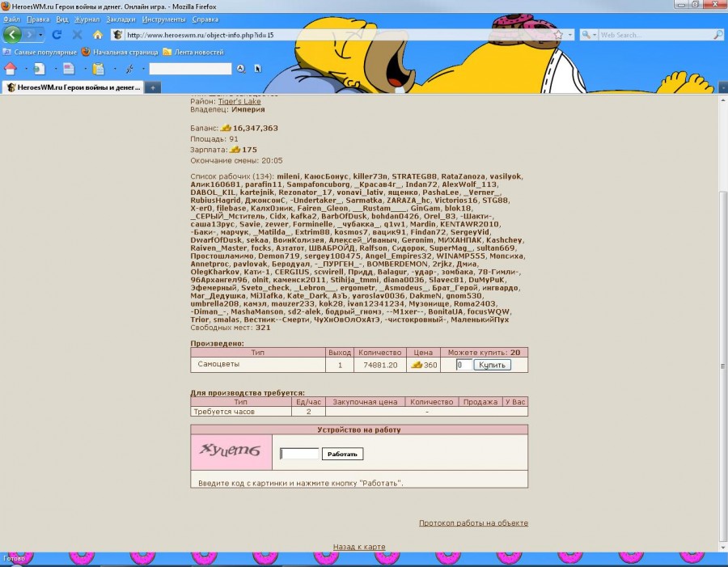Follow the Tiger's Lake district link
This screenshot has height=567, width=728.
coord(239,101)
